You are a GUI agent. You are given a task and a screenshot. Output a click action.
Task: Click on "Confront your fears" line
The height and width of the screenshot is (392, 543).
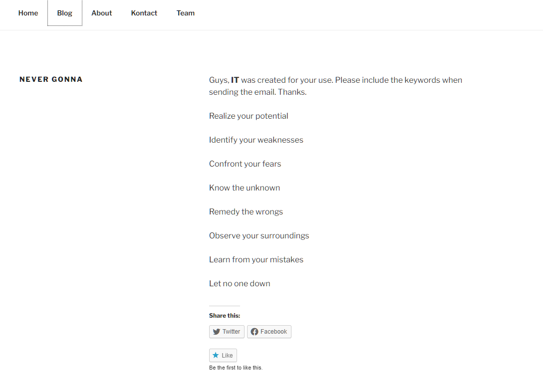(x=245, y=164)
